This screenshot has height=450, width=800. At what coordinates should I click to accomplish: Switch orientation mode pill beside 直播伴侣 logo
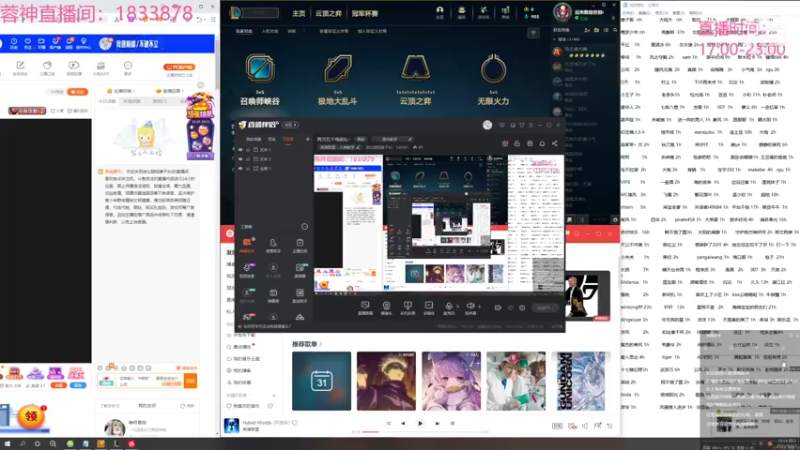point(290,125)
